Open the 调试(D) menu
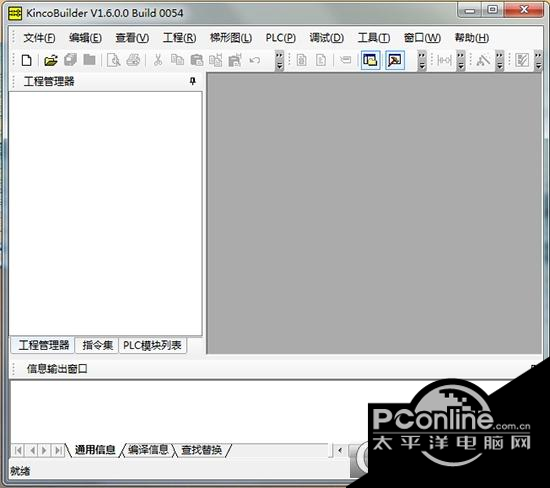 tap(327, 38)
